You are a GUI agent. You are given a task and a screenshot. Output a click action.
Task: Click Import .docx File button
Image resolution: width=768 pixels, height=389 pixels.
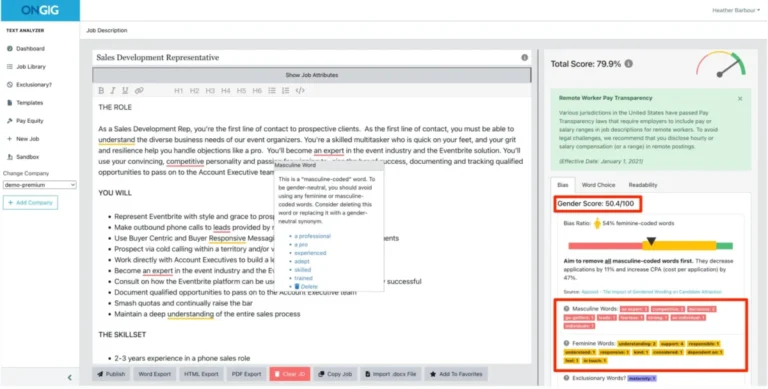point(390,374)
